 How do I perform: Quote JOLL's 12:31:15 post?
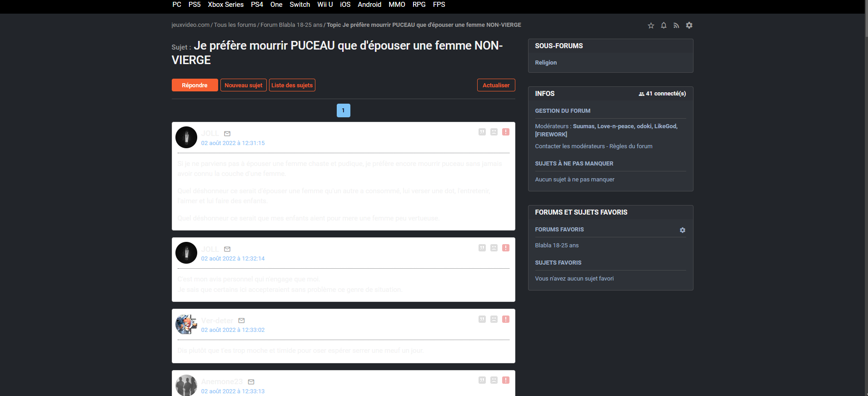coord(482,132)
